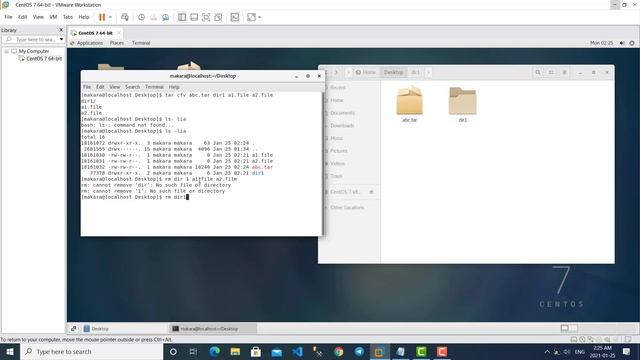Open Microsoft Edge from Windows taskbar

214,351
